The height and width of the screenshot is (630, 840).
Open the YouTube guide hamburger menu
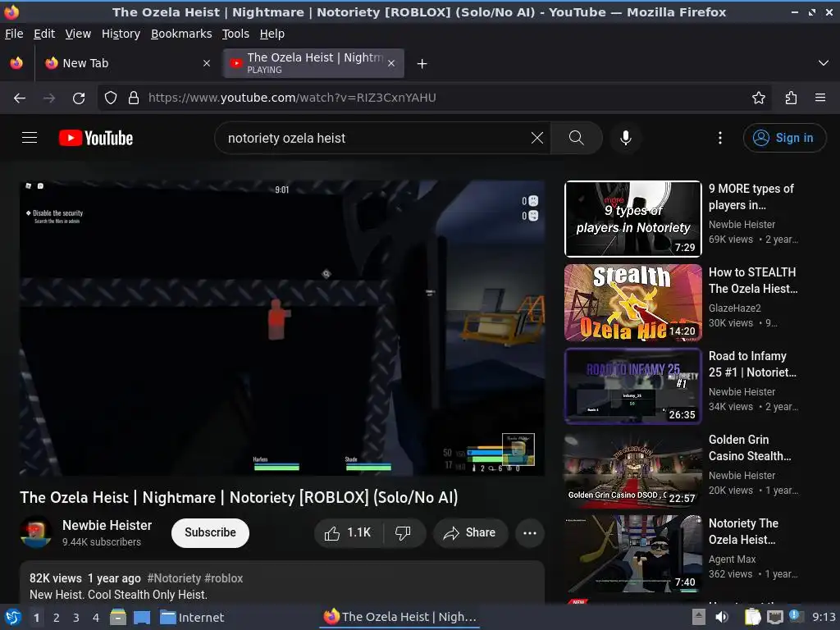coord(30,138)
